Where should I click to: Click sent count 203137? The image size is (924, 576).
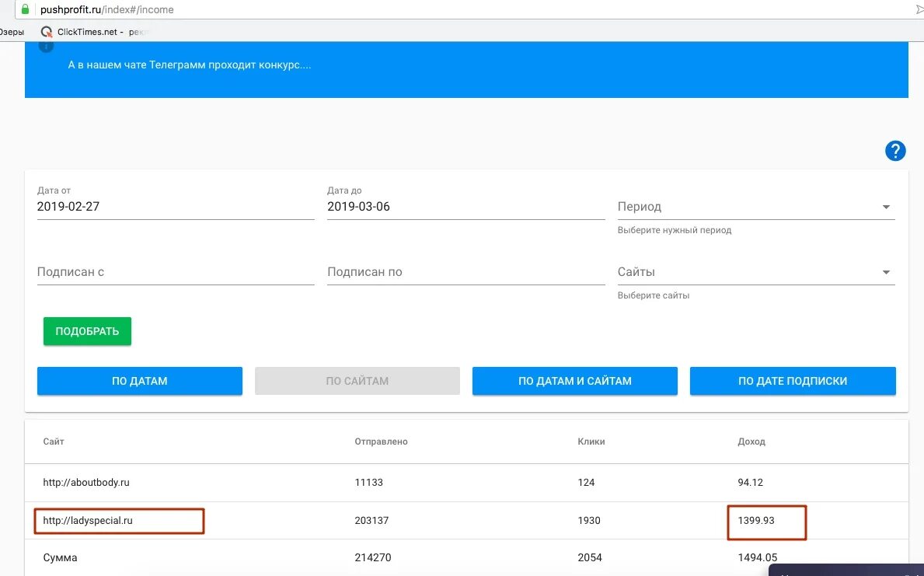coord(371,521)
